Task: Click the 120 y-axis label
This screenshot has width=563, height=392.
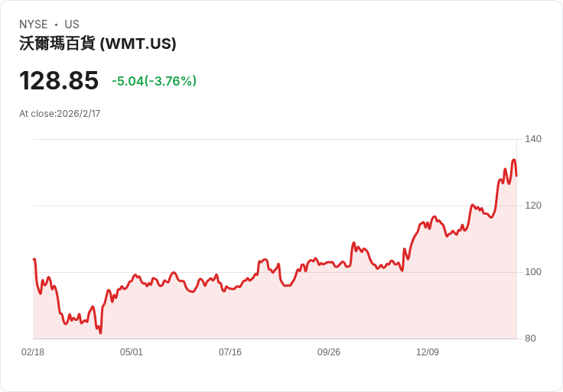Action: (533, 206)
